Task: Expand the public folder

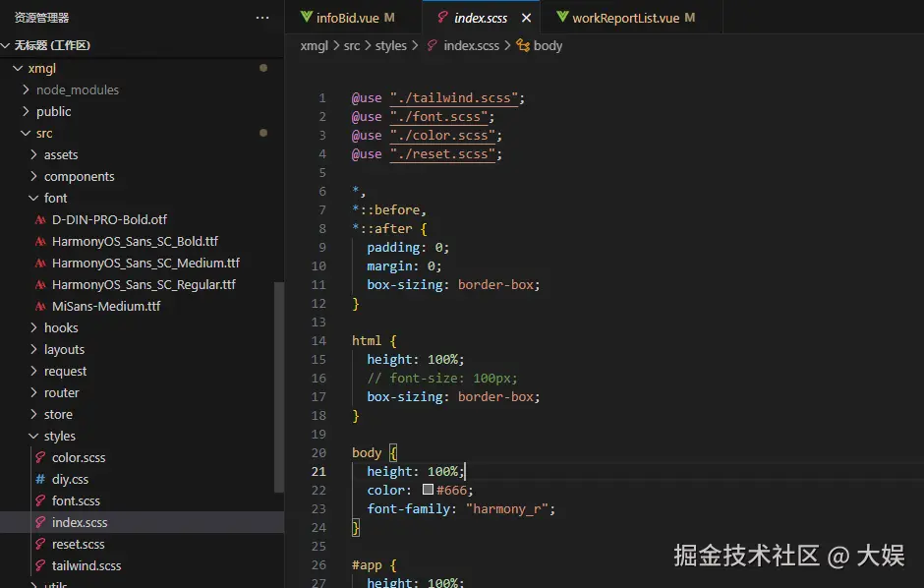Action: (26, 111)
